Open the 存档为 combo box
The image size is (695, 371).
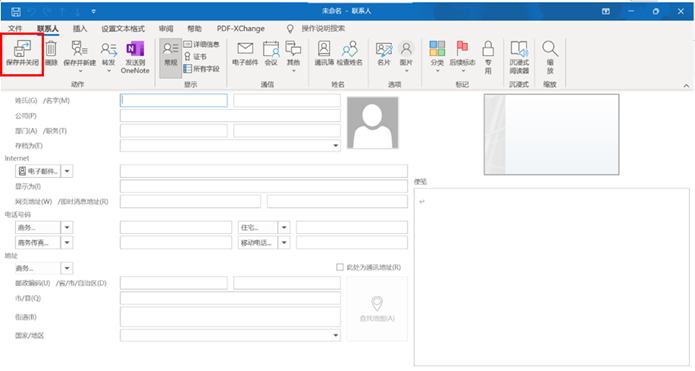pyautogui.click(x=230, y=145)
